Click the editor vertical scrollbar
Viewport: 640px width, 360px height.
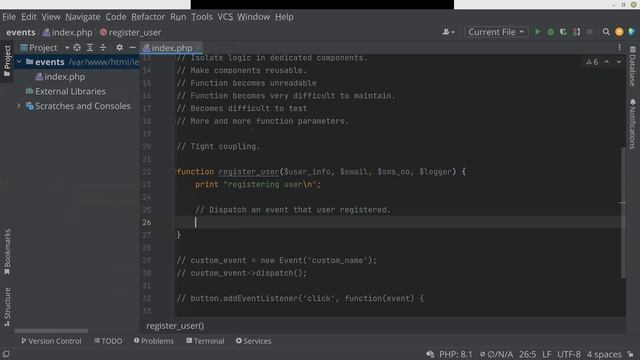623,213
